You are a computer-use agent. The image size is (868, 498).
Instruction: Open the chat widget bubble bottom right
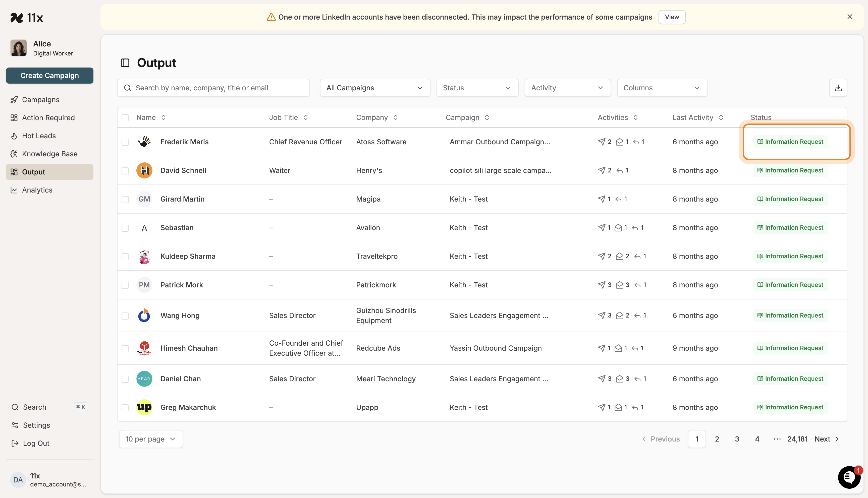coord(849,477)
